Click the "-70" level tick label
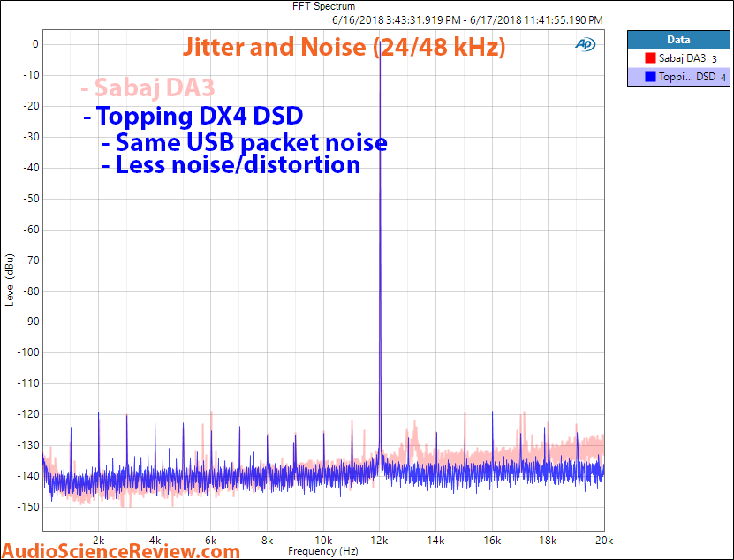734x560 pixels. 32,261
